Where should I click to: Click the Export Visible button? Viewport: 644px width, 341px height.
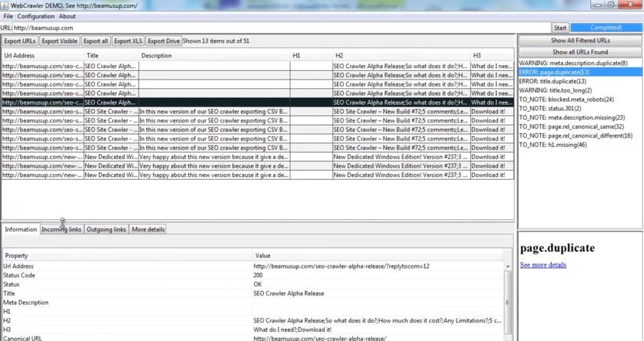pos(59,41)
